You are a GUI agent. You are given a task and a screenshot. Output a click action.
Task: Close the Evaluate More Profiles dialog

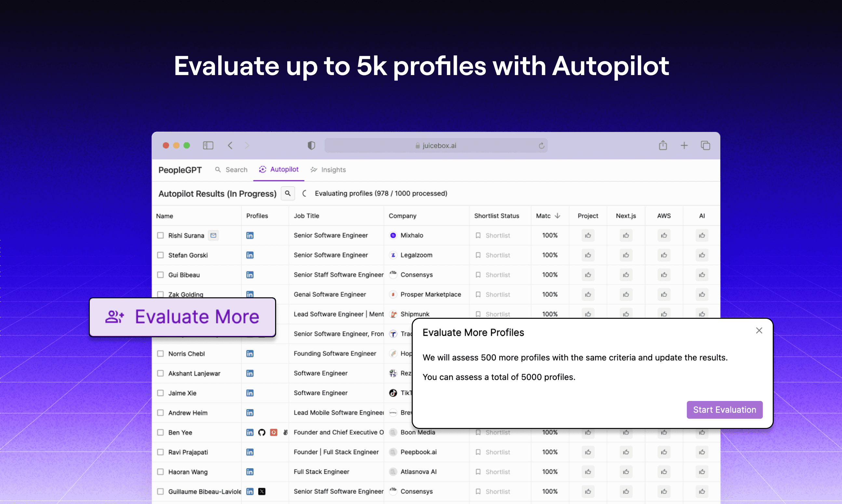pyautogui.click(x=759, y=330)
